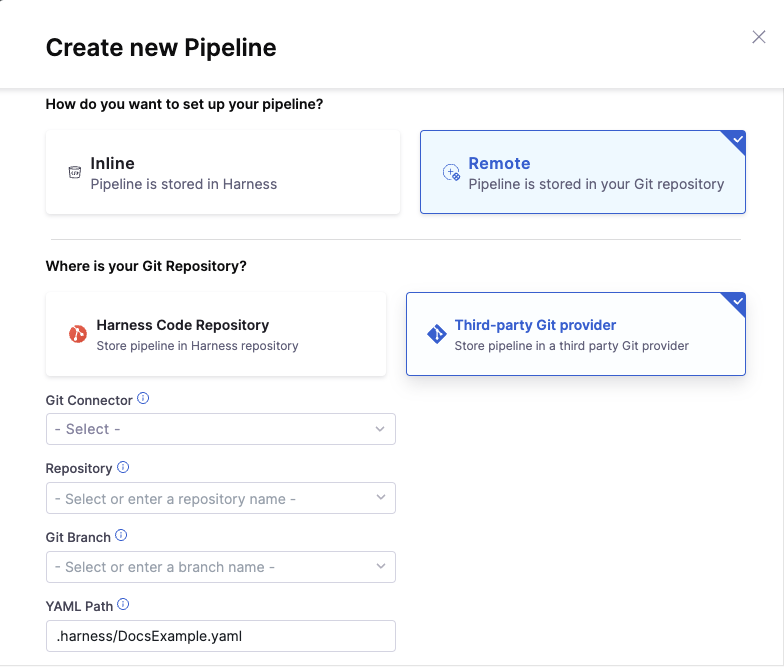
Task: Click the YAML Path input field
Action: point(220,636)
